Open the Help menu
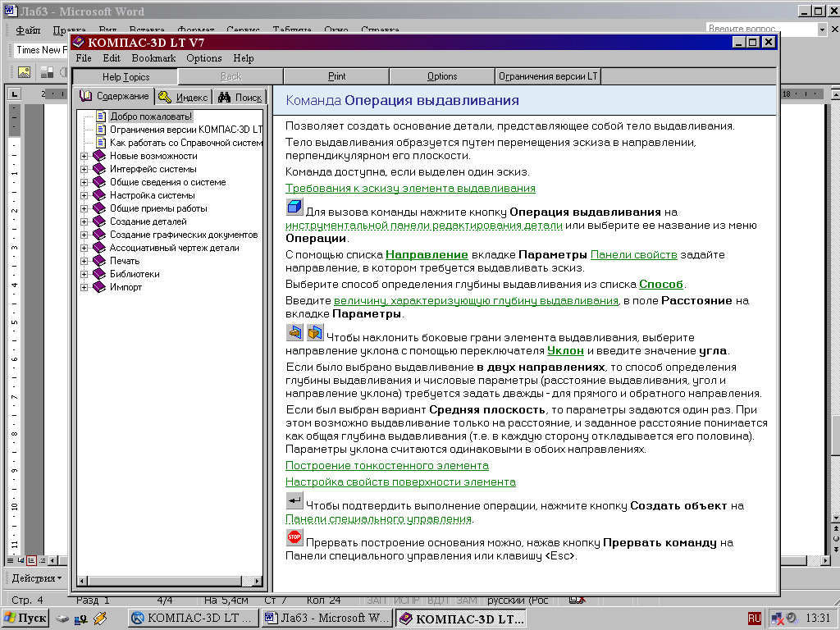Screen dimensions: 840x630 243,58
